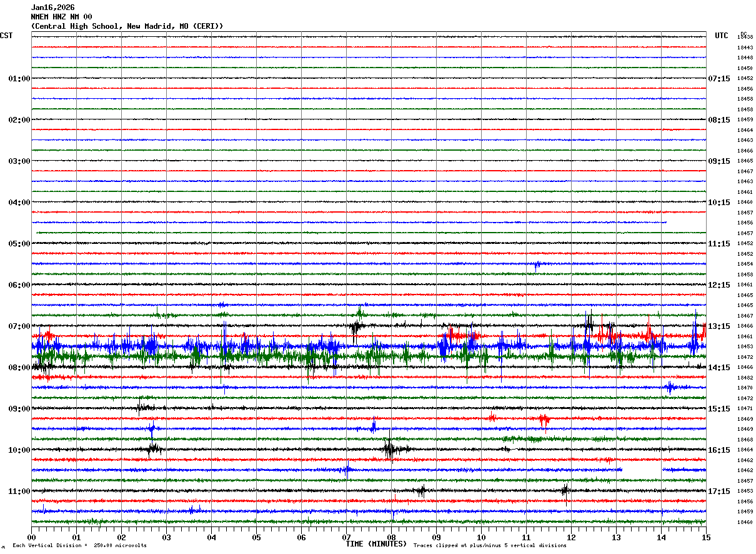
Task: Click minute 14 on the time axis
Action: coord(661,537)
